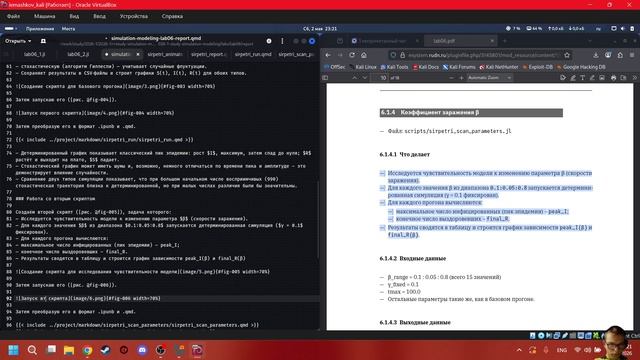Open the Справка menu in VirtualBox
Screen dimensions: 640x360
(172, 16)
